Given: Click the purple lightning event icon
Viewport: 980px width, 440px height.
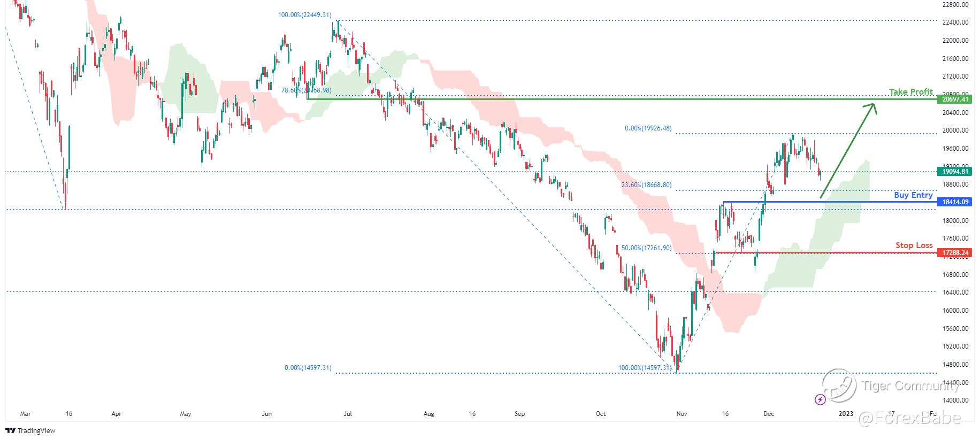Looking at the screenshot, I should click(x=820, y=399).
